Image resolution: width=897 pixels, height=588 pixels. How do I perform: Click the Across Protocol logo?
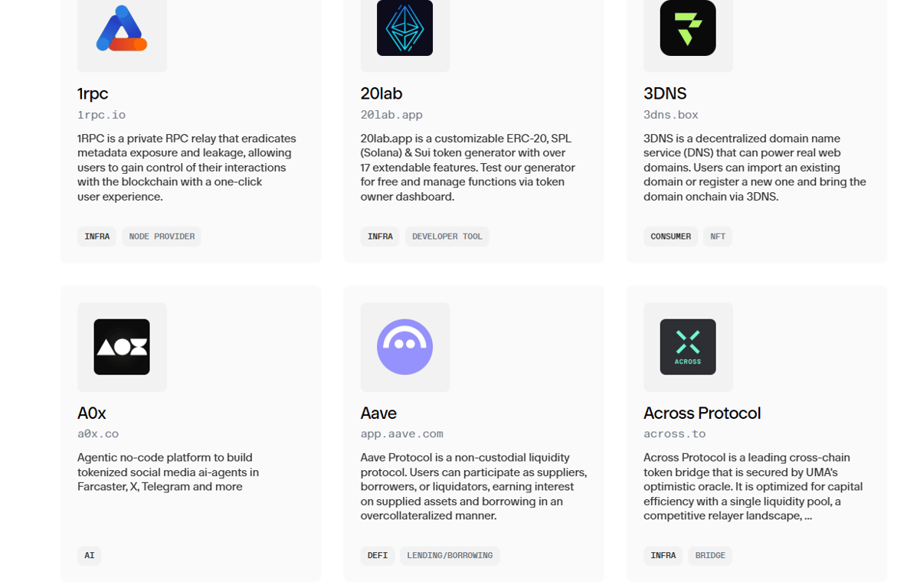[x=688, y=347]
